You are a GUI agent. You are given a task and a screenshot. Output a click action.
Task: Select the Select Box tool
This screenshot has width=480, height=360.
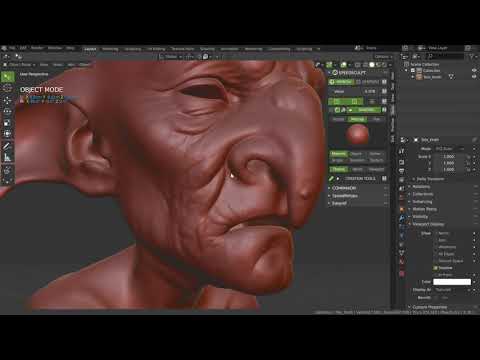[x=7, y=77]
